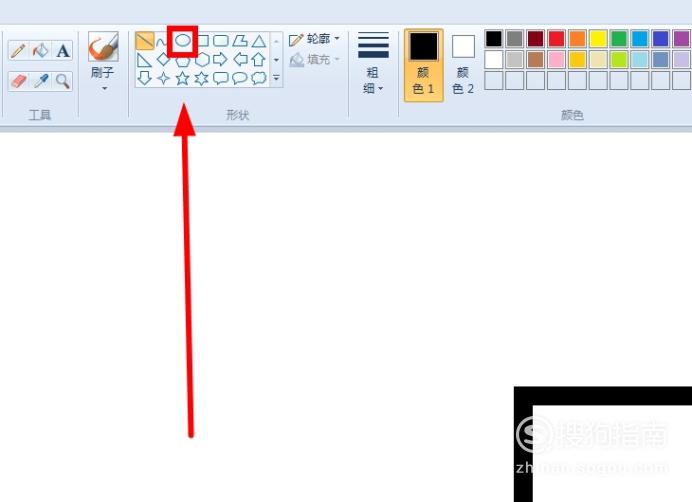Choose the five-point star shape
Screen dimensions: 692x502
[x=182, y=79]
